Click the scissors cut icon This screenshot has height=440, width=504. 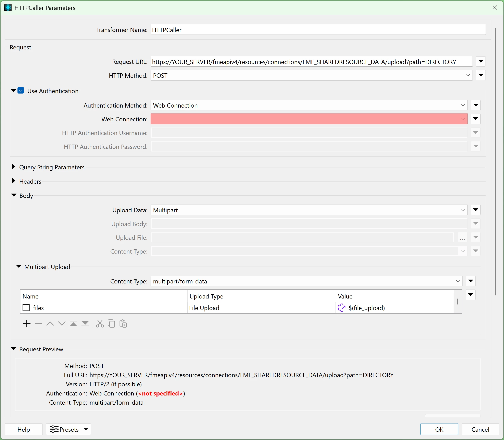coord(100,324)
